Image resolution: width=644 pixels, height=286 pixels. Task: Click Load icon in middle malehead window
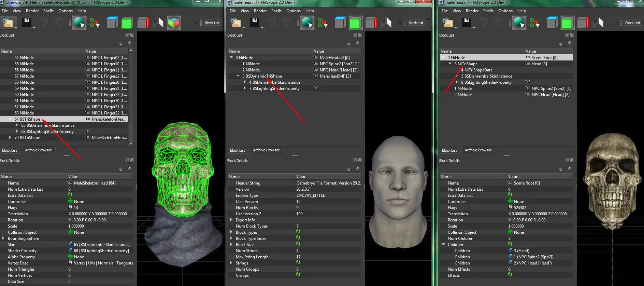(236, 23)
